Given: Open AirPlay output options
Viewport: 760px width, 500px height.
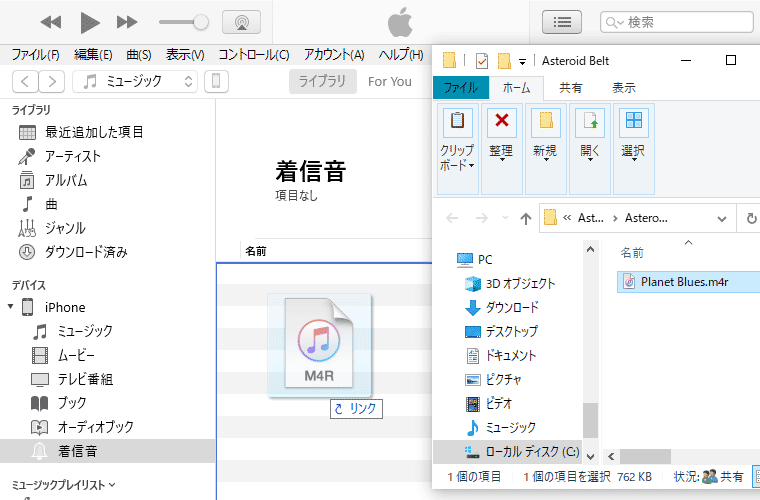Looking at the screenshot, I should pos(241,22).
